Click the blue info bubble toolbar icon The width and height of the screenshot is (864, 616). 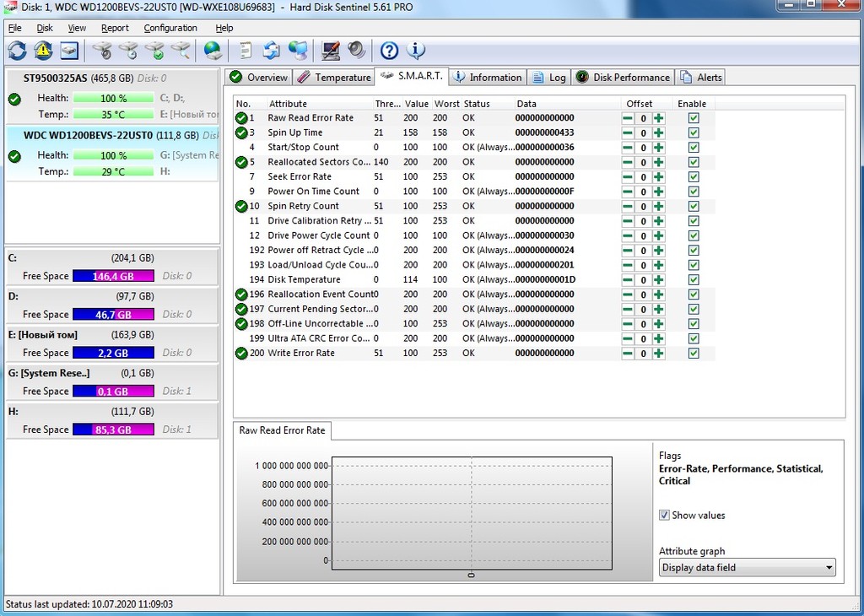coord(415,51)
